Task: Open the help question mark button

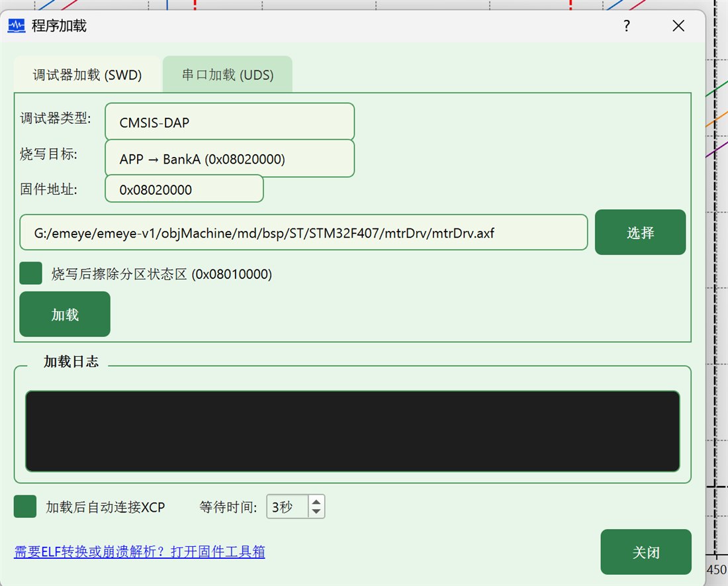Action: click(x=627, y=26)
